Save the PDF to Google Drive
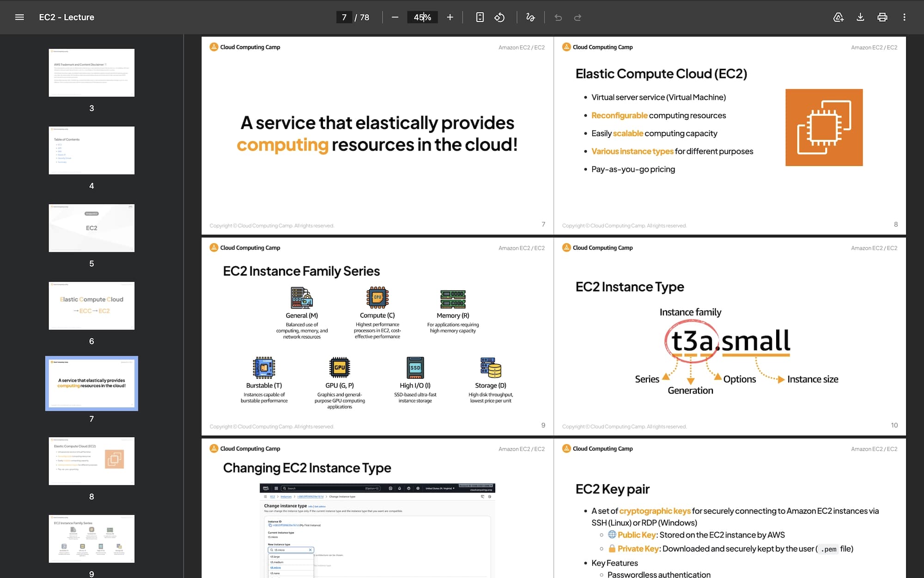924x578 pixels. pyautogui.click(x=838, y=17)
